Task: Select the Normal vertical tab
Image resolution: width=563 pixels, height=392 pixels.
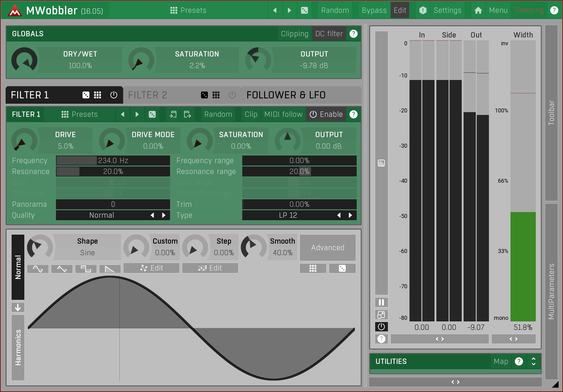Action: (x=18, y=267)
